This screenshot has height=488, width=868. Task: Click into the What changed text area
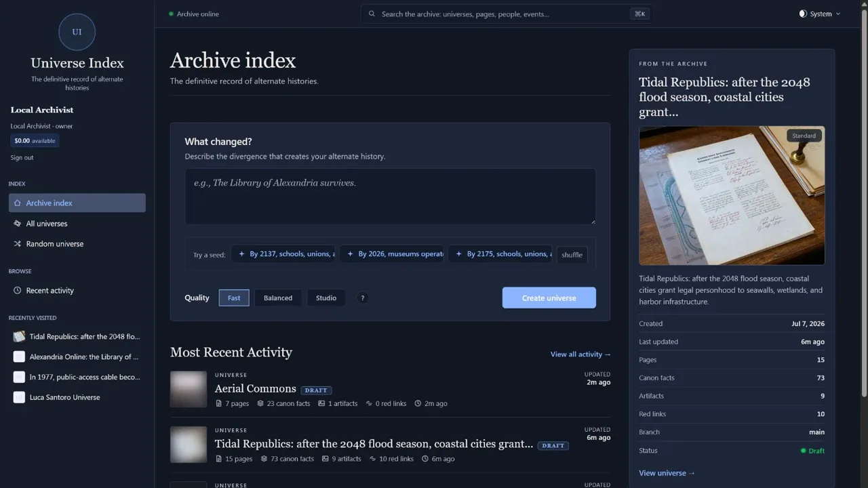(391, 197)
